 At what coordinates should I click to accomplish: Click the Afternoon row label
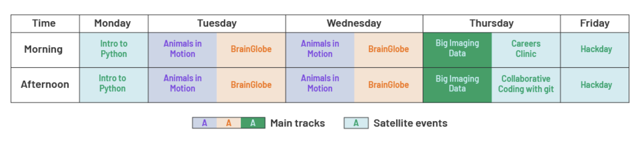[45, 85]
